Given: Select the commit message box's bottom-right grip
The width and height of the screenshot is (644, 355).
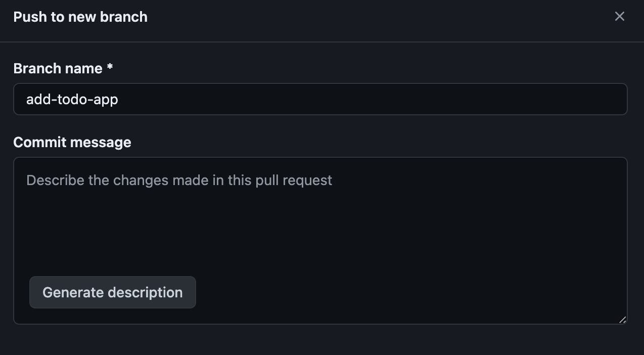Looking at the screenshot, I should pos(622,320).
